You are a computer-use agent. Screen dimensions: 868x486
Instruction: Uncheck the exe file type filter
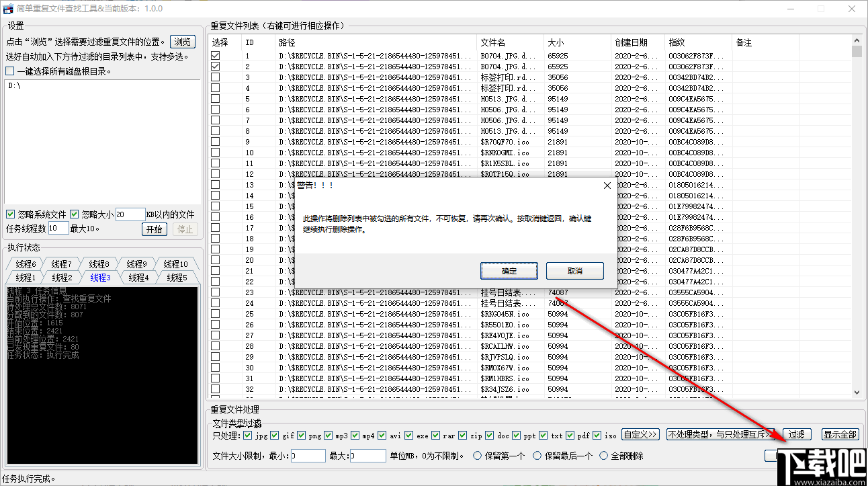[408, 435]
